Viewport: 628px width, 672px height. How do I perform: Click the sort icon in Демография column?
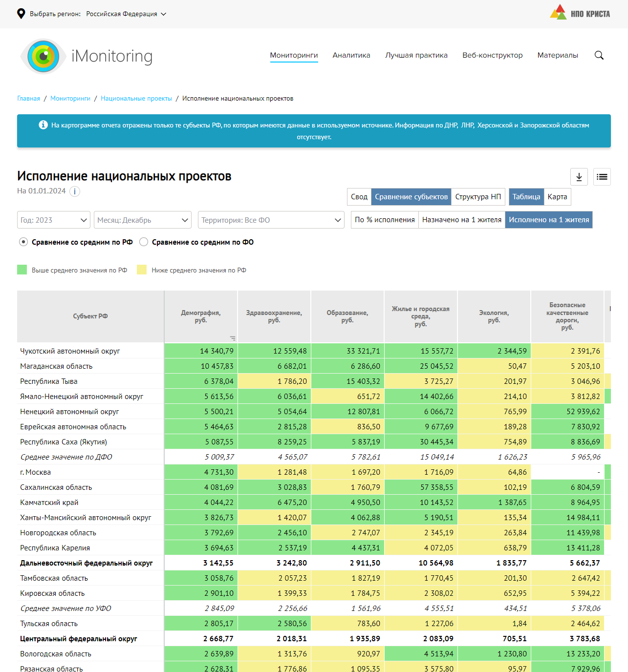233,338
